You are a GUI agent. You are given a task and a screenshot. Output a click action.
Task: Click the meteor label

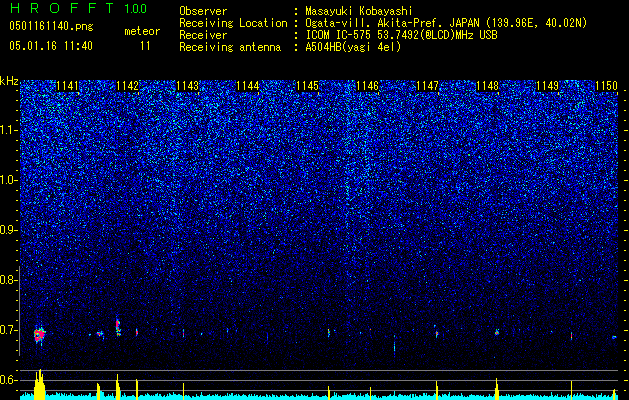142,31
